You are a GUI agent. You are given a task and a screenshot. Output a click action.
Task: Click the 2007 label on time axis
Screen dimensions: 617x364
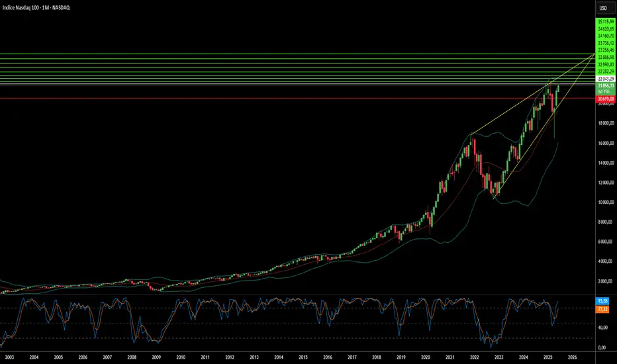(107, 357)
